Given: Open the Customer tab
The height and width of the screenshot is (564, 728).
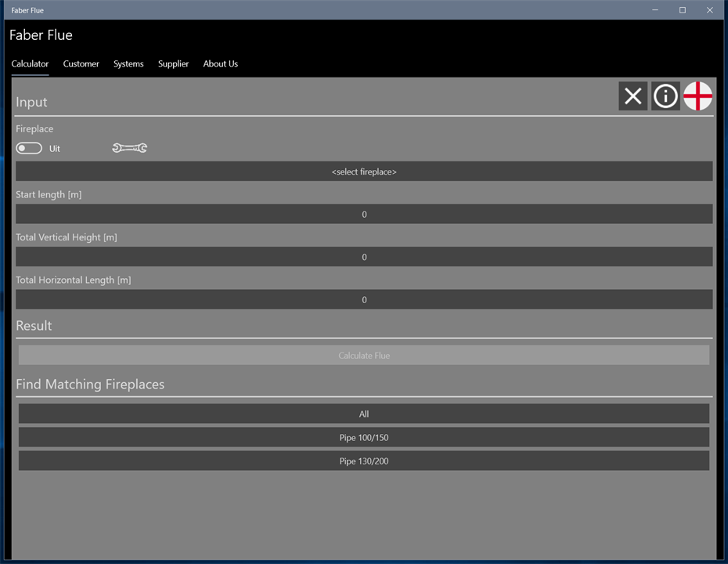Looking at the screenshot, I should coord(81,63).
